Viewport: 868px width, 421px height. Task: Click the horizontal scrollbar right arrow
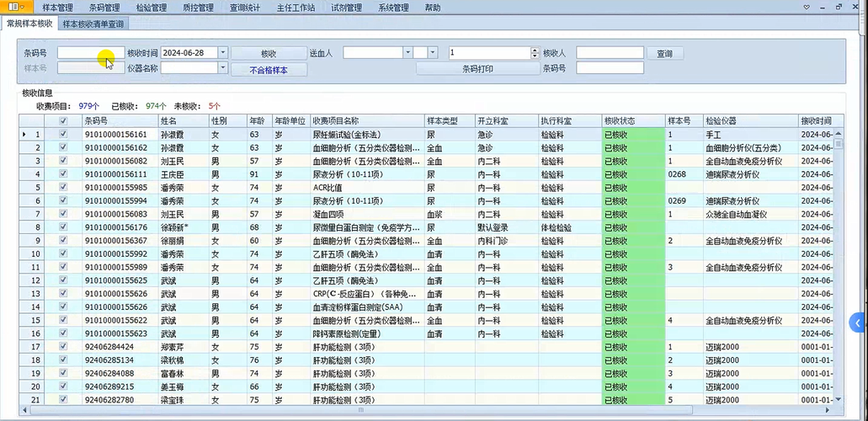tap(828, 411)
